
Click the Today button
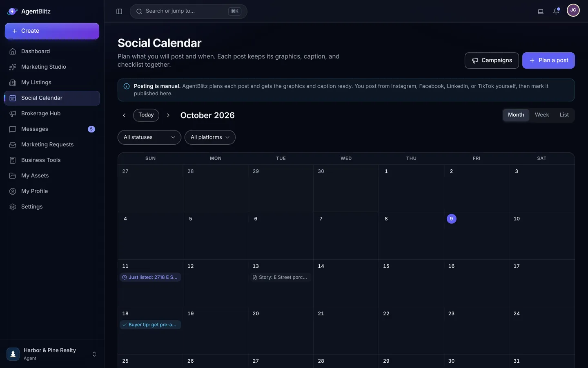tap(146, 115)
